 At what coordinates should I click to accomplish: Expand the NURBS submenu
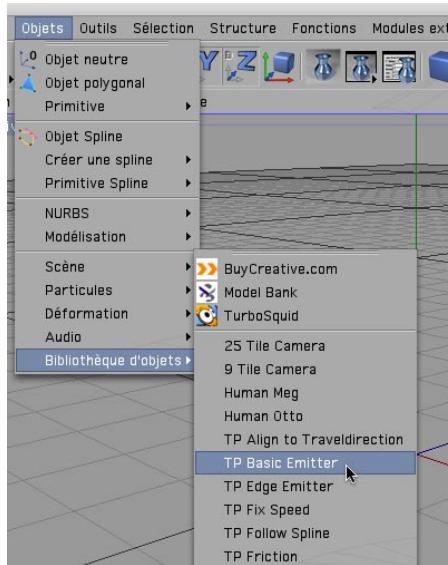(x=107, y=213)
